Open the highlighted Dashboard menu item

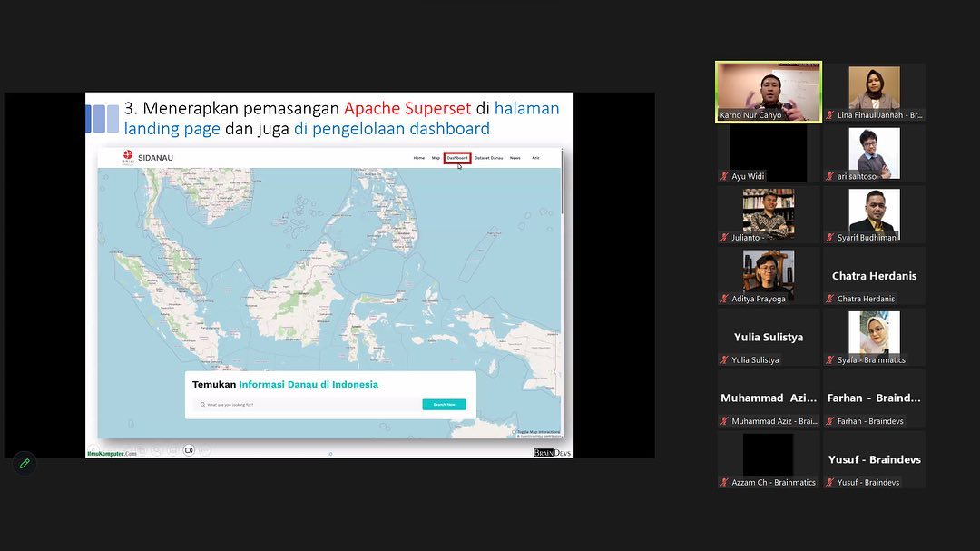[x=457, y=158]
